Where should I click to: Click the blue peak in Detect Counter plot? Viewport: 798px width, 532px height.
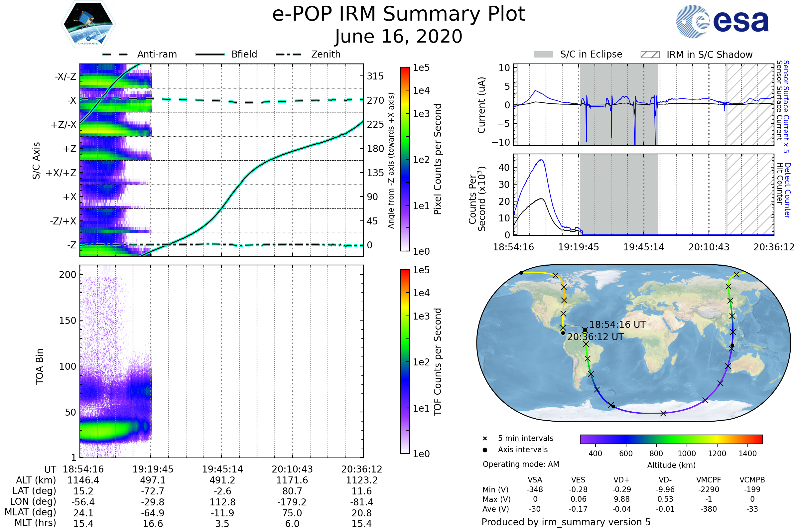point(542,161)
